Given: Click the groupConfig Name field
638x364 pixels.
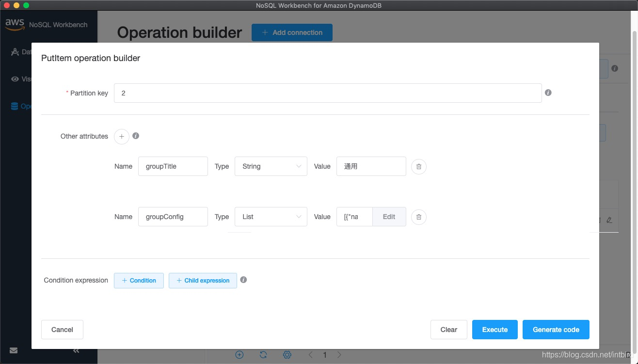Looking at the screenshot, I should pyautogui.click(x=173, y=217).
